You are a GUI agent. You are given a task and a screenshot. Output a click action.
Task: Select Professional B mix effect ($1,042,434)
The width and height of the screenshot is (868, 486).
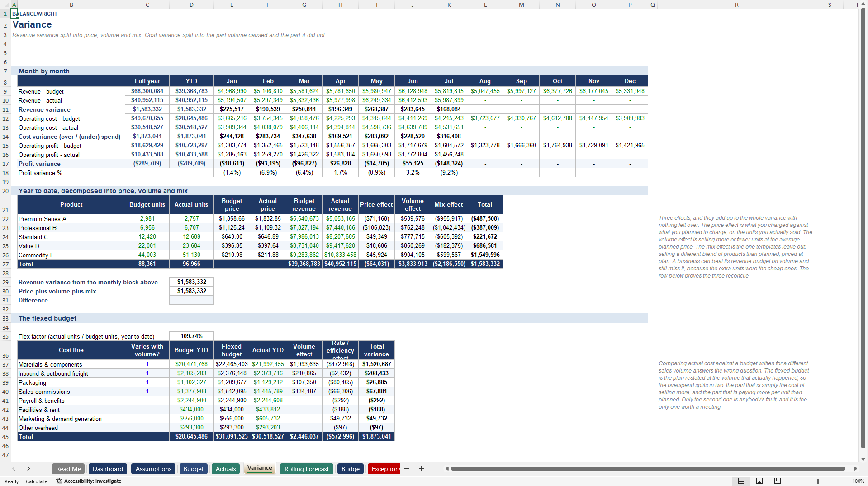click(449, 228)
